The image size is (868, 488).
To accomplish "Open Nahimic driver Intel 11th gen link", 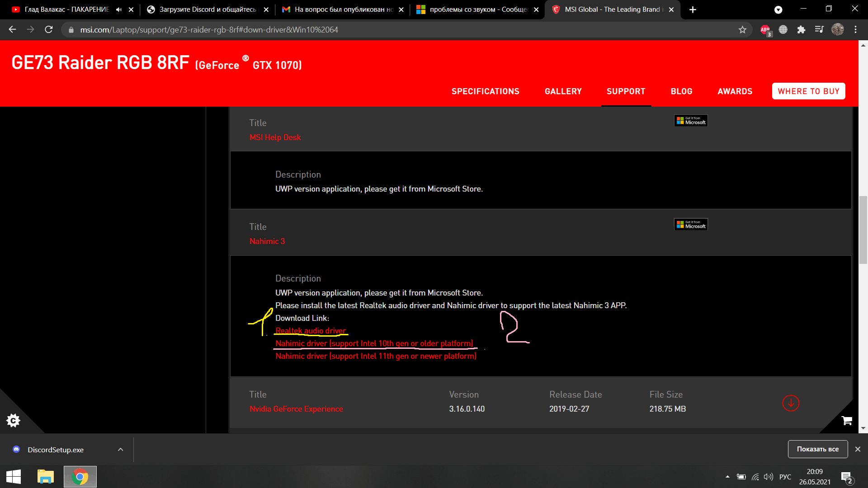I will coord(376,356).
